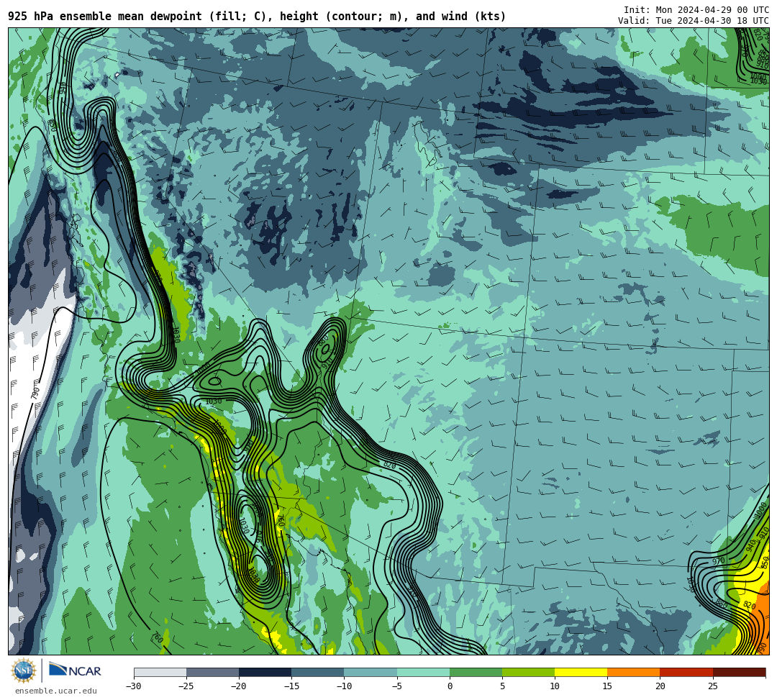The height and width of the screenshot is (700, 777).
Task: Click the dark navy -20 to -15 swatch
Action: pyautogui.click(x=265, y=672)
